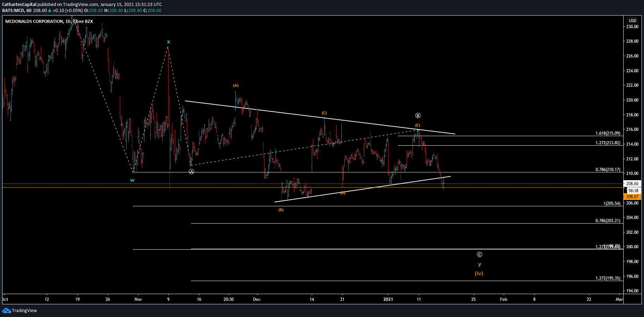Viewport: 644px width, 317px height.
Task: Select the orange (D) wave label
Action: (x=342, y=193)
